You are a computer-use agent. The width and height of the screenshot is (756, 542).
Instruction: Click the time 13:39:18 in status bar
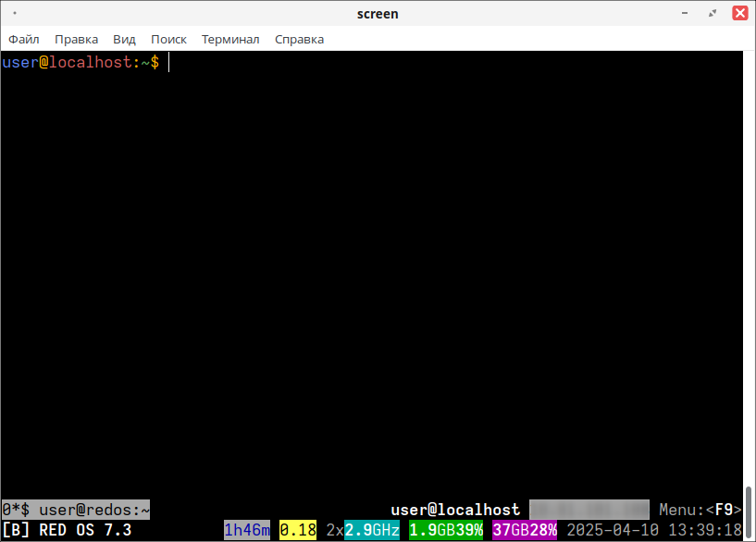705,530
